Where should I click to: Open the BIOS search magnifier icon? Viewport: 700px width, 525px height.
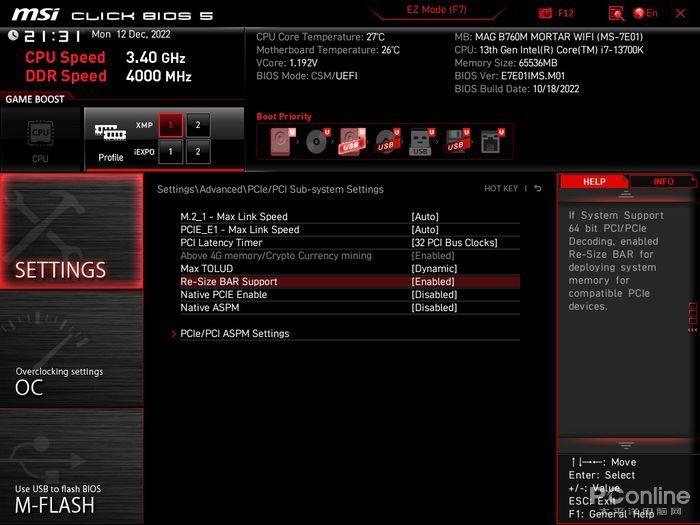coord(617,13)
